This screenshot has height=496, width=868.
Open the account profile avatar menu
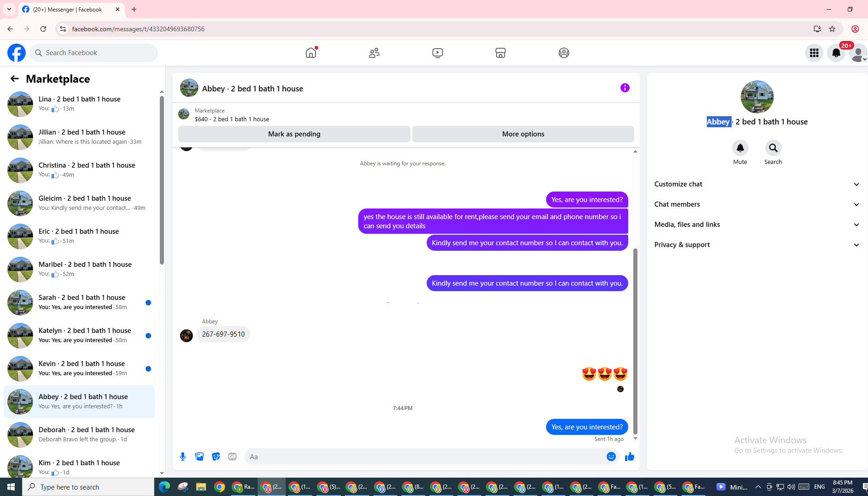[x=858, y=53]
